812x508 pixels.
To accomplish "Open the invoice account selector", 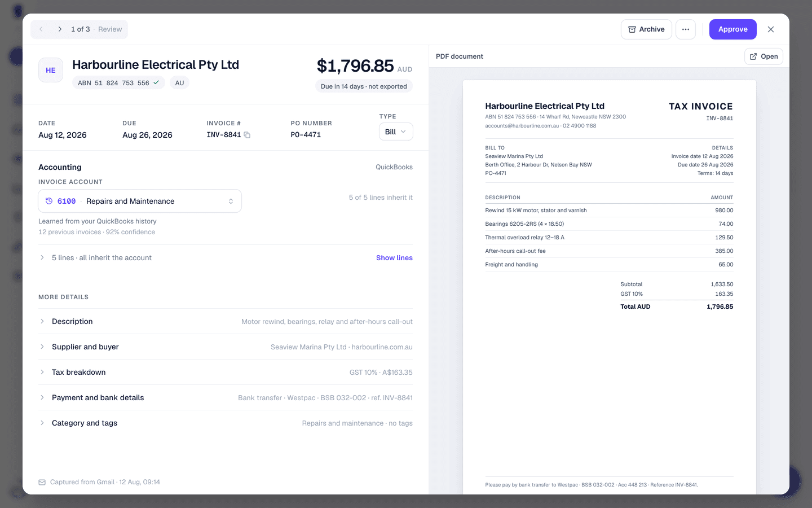I will pyautogui.click(x=140, y=201).
